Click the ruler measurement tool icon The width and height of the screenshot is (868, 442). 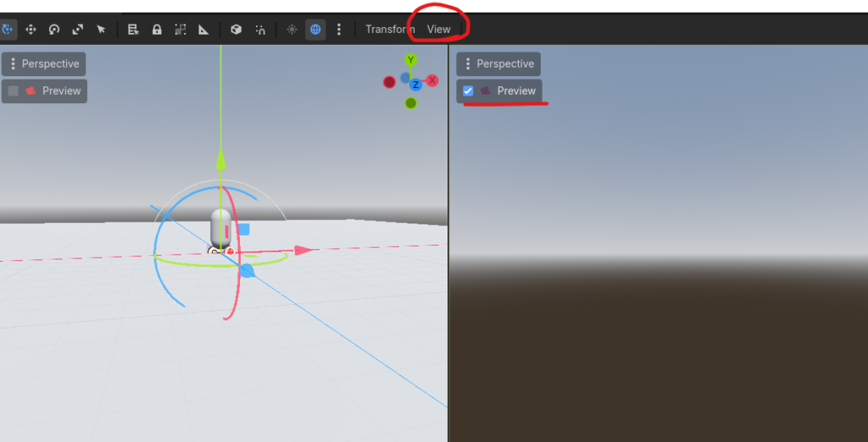pos(203,30)
